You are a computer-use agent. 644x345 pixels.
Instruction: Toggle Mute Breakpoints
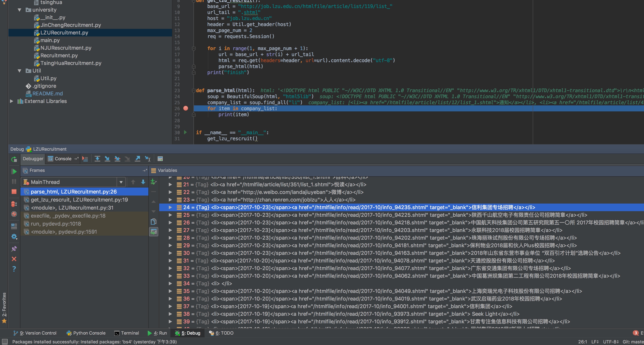[x=14, y=214]
